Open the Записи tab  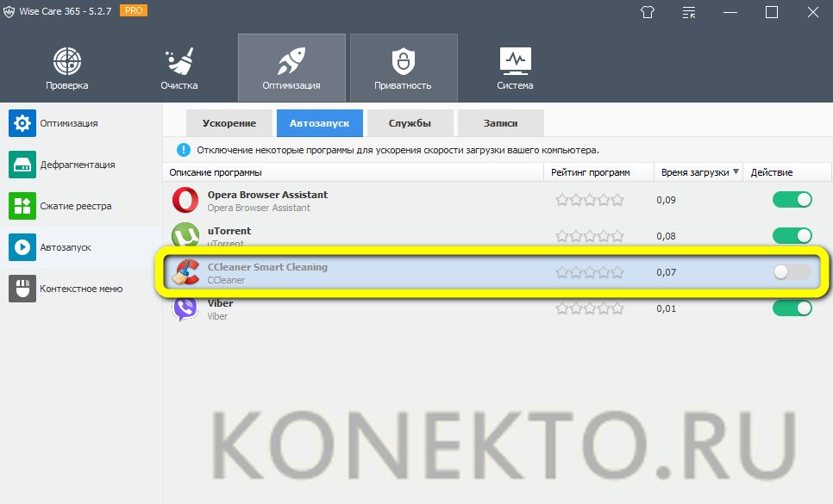[x=500, y=123]
